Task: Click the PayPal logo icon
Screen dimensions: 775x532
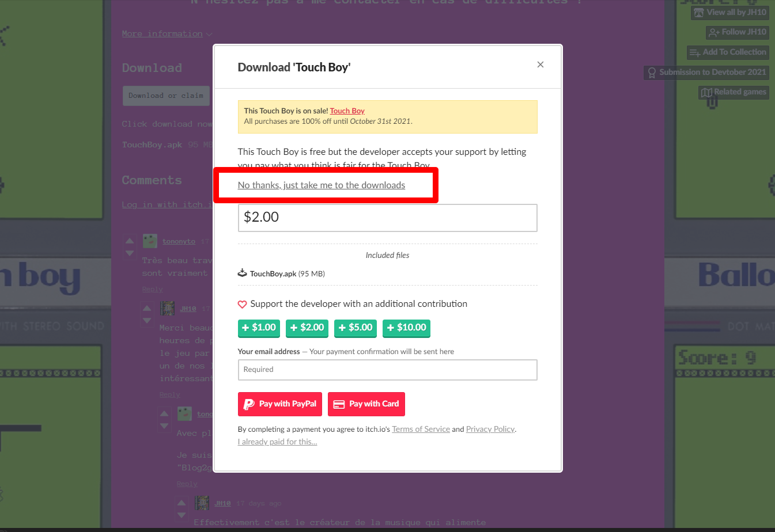Action: pos(249,404)
